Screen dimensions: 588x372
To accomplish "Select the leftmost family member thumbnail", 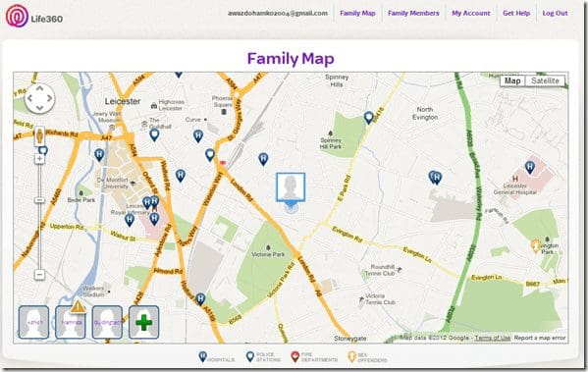I will [x=33, y=322].
